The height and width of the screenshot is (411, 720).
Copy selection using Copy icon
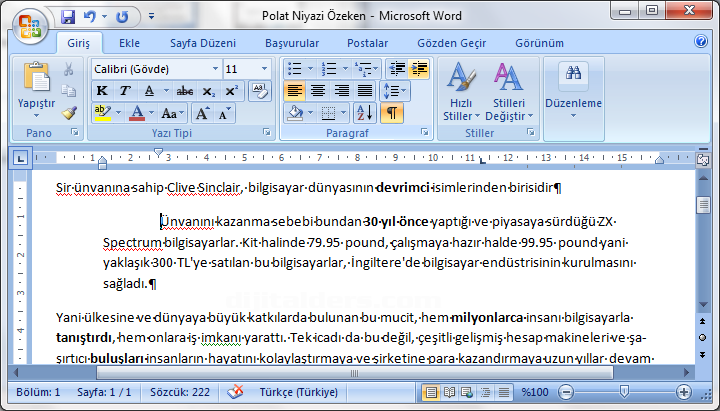68,90
